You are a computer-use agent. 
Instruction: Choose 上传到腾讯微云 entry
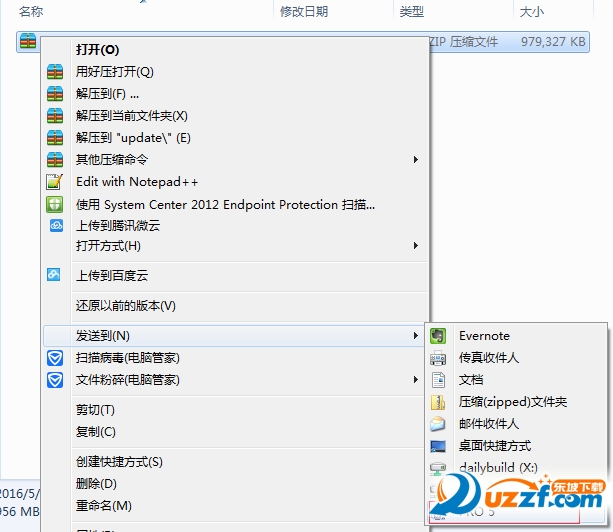point(235,226)
